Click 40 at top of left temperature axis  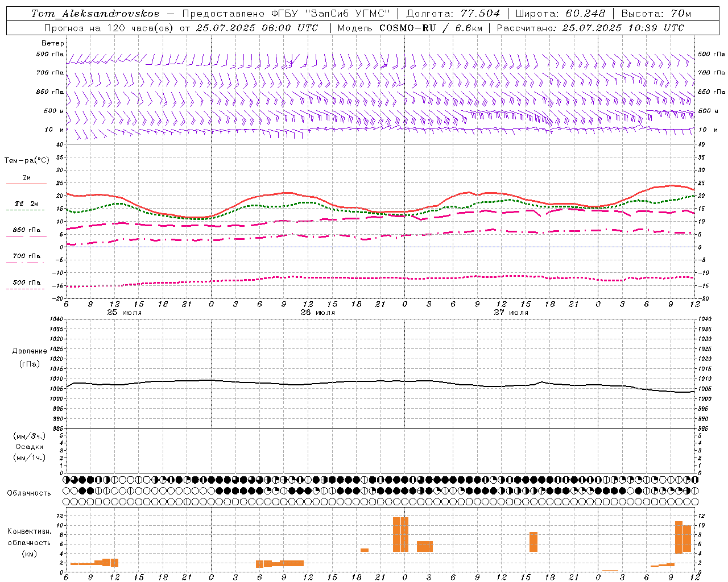point(60,144)
